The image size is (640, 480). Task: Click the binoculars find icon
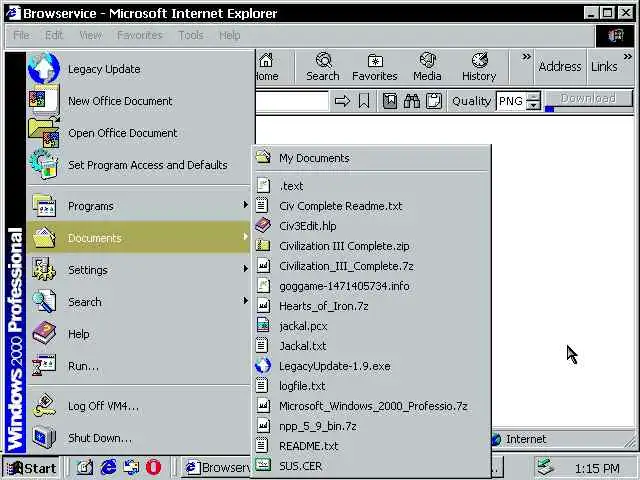(412, 101)
